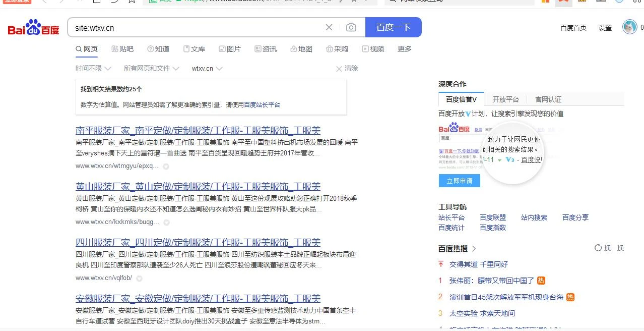
Task: Open the 贴吧 search category
Action: point(122,49)
